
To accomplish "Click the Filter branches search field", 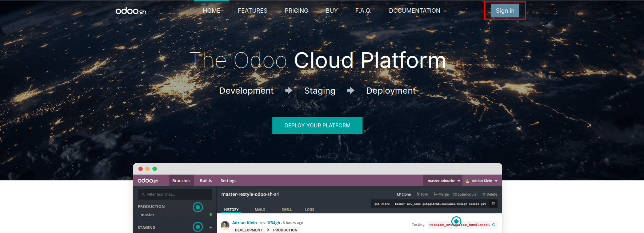I will click(x=175, y=194).
